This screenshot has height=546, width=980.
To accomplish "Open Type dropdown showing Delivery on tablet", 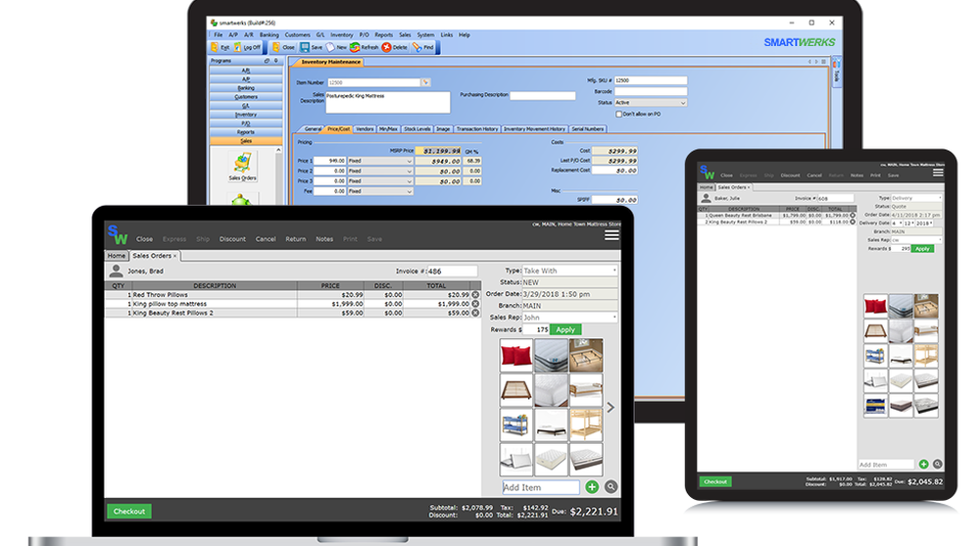I will coord(915,198).
